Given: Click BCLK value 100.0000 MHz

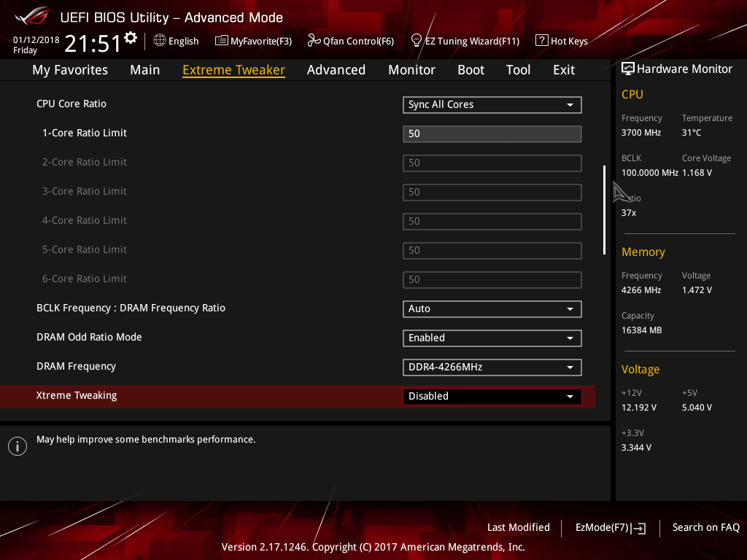Looking at the screenshot, I should click(650, 173).
